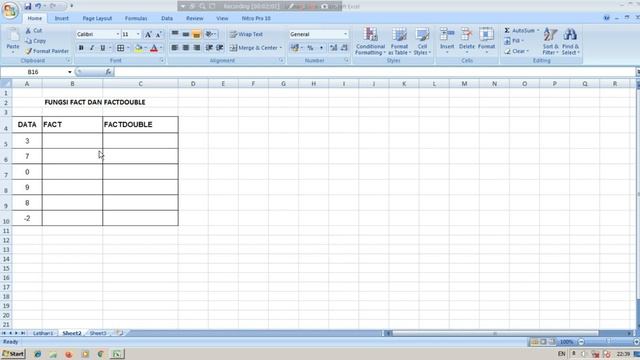Decrease the cell indent
Viewport: 640px width, 360px height.
pos(209,48)
